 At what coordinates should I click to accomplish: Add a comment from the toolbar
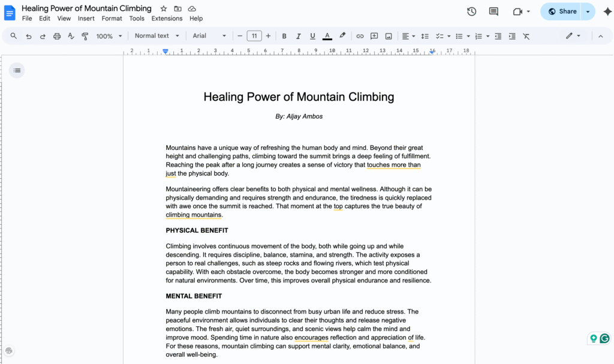pos(374,36)
